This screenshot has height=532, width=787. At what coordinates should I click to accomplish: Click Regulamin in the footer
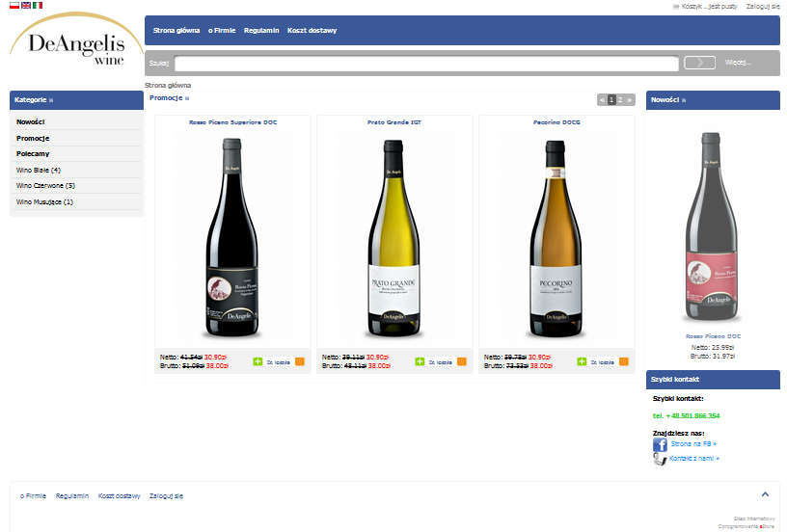[72, 496]
